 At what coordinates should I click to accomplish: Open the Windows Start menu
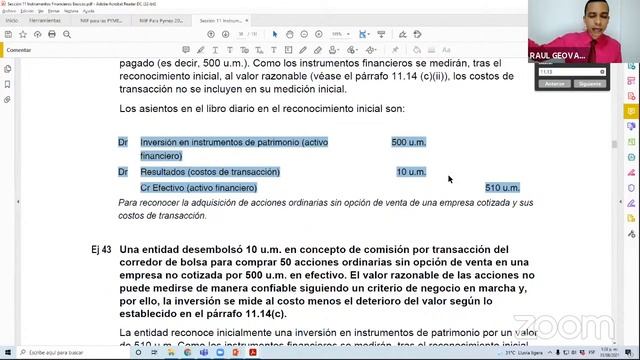coord(7,352)
